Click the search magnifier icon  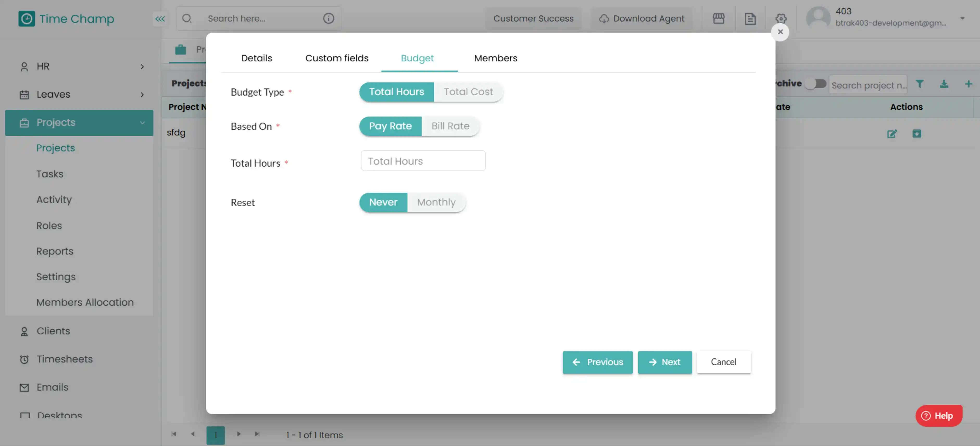[187, 18]
